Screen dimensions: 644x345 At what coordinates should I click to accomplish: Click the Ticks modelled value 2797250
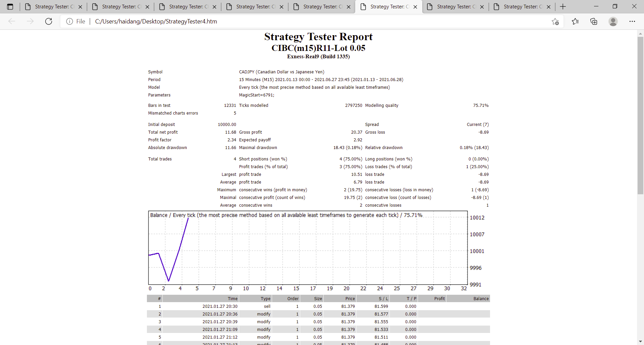pos(354,106)
